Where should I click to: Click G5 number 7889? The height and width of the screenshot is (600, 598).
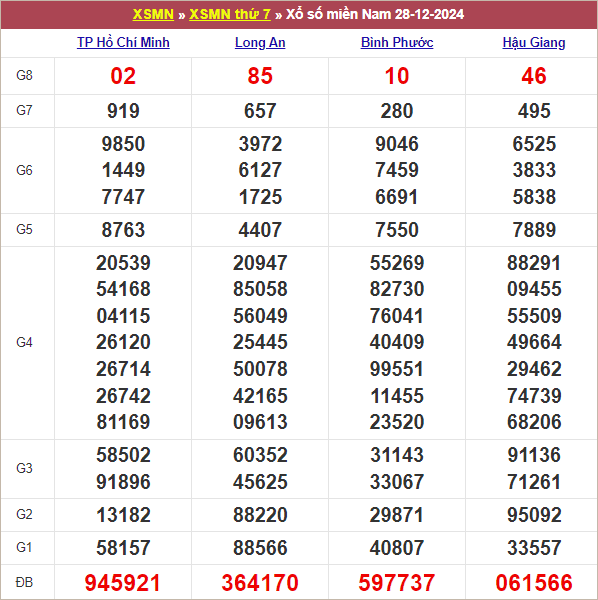coord(534,230)
